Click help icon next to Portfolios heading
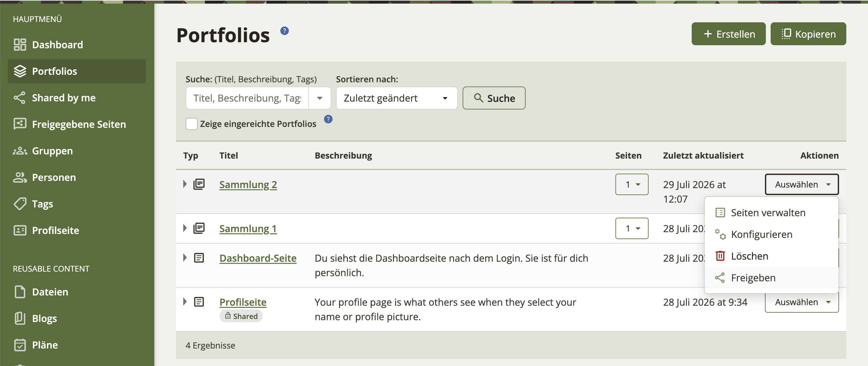The width and height of the screenshot is (868, 366). (285, 31)
